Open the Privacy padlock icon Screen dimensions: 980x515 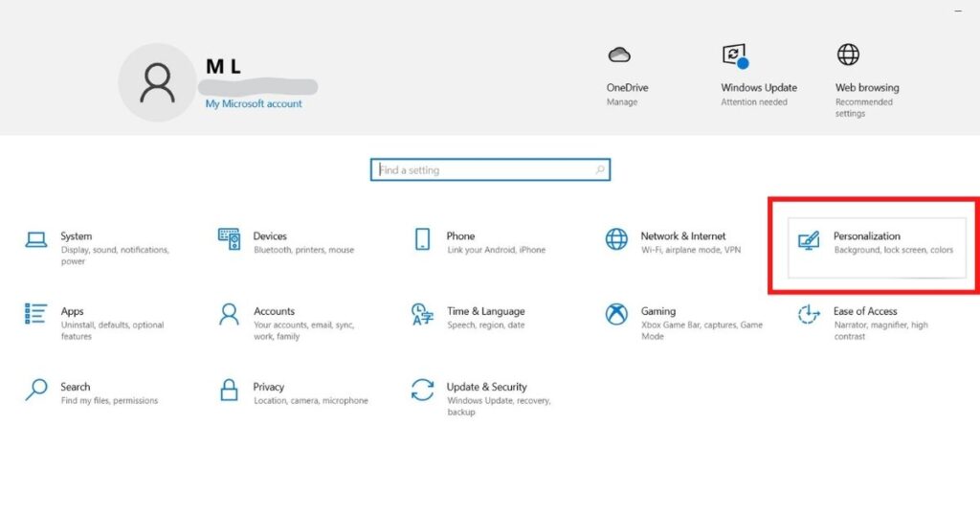pyautogui.click(x=229, y=390)
